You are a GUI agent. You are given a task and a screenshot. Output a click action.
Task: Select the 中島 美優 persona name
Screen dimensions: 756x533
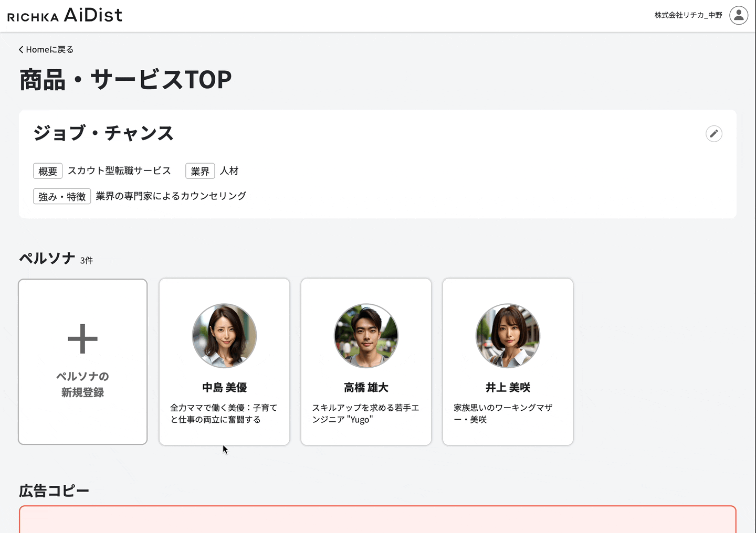224,387
